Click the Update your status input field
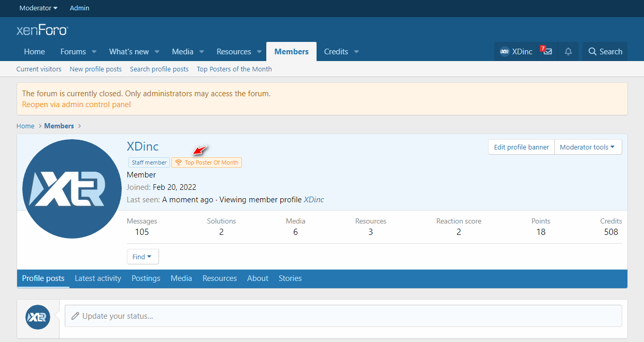 tap(343, 316)
